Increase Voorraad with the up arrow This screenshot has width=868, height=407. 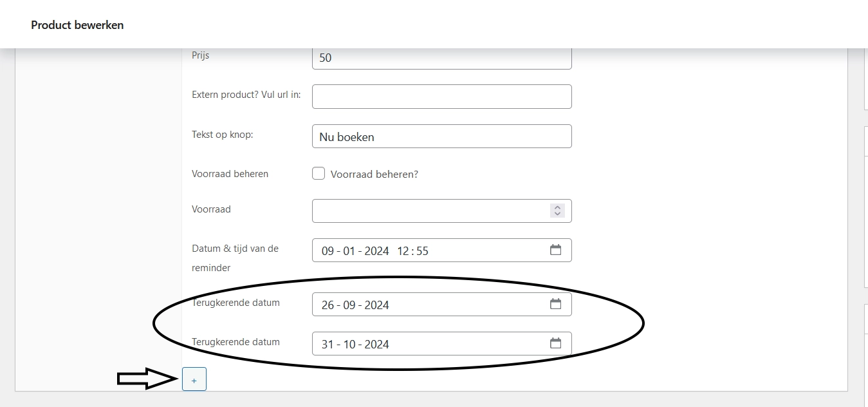(557, 207)
